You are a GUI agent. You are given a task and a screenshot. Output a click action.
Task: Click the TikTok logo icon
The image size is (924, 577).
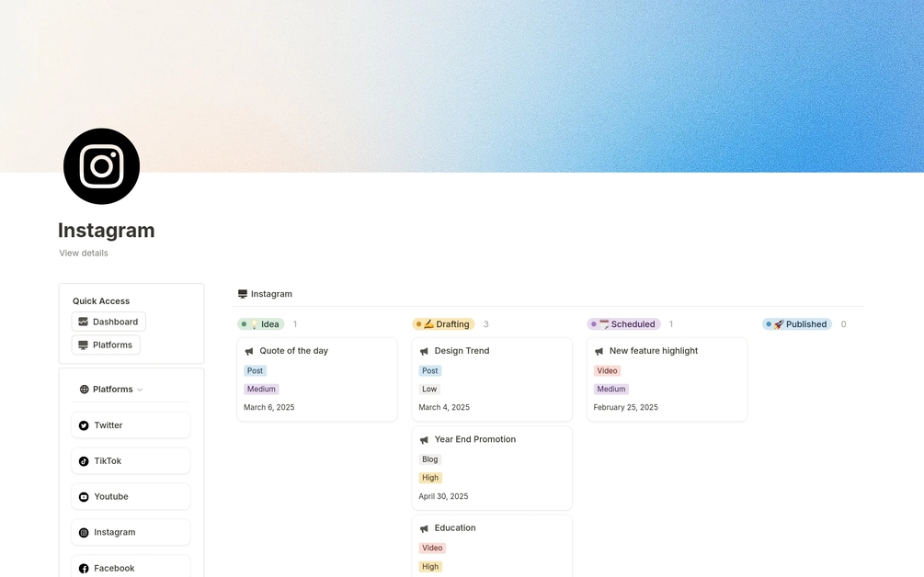[84, 461]
